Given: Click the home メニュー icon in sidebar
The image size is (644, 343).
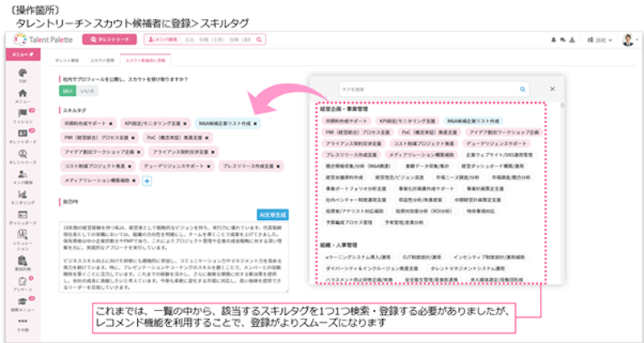Looking at the screenshot, I should 23,94.
